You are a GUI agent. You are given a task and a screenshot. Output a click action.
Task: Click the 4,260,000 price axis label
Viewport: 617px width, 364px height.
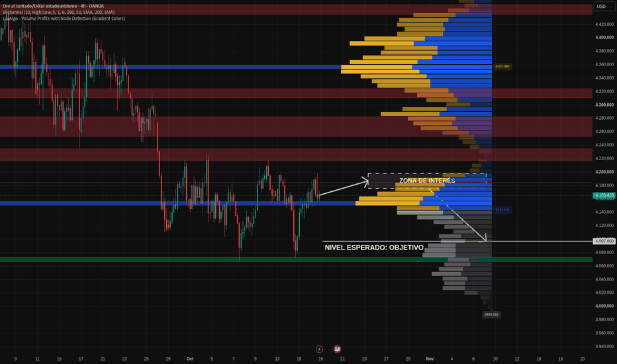click(604, 132)
